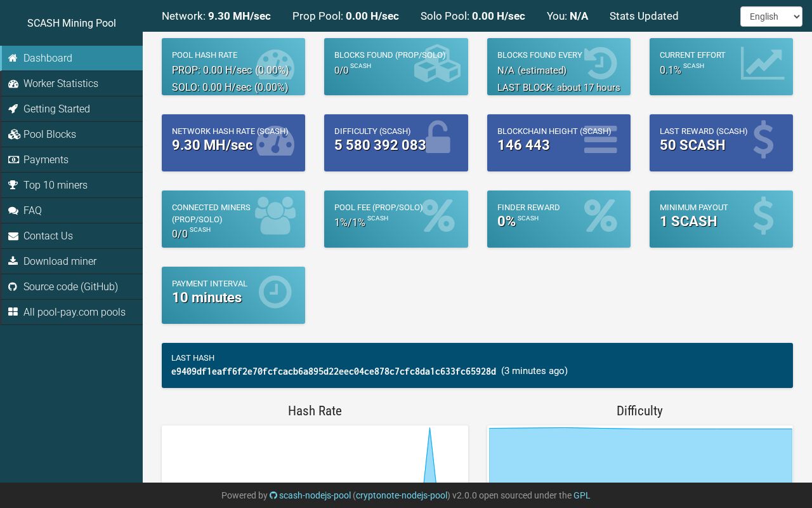
Task: Click the trophy icon beside Top 10 miners
Action: 13,185
